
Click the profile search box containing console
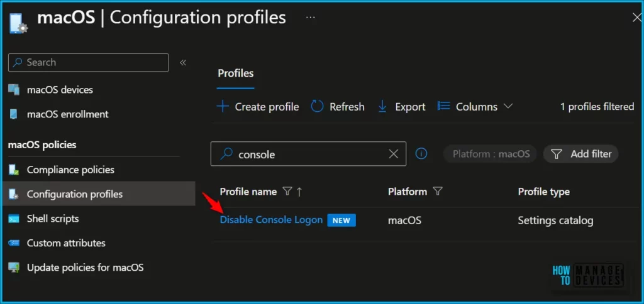308,154
